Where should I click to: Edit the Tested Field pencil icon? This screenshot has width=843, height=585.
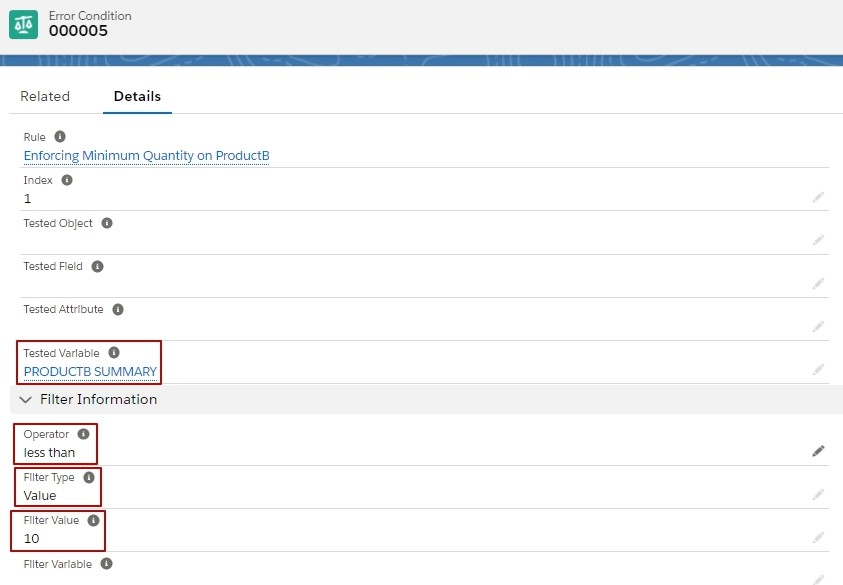[818, 283]
